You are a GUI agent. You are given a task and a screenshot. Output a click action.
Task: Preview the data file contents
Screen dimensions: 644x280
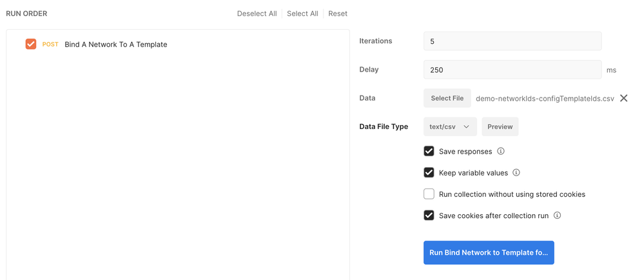tap(500, 126)
